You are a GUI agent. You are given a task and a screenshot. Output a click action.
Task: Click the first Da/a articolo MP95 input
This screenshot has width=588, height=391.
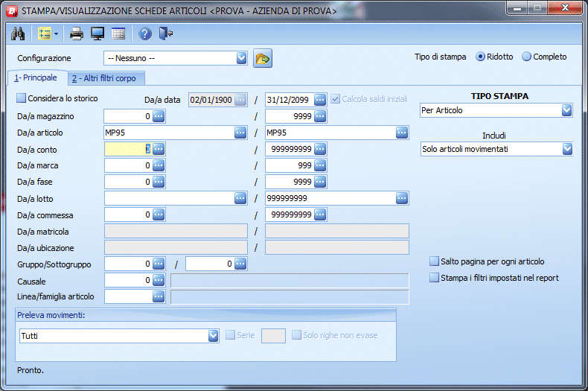(x=170, y=133)
